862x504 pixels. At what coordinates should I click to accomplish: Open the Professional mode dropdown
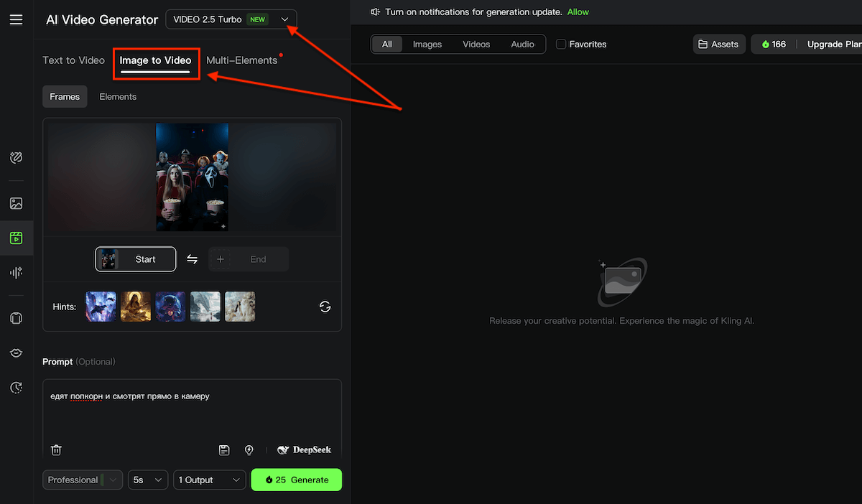click(x=83, y=480)
